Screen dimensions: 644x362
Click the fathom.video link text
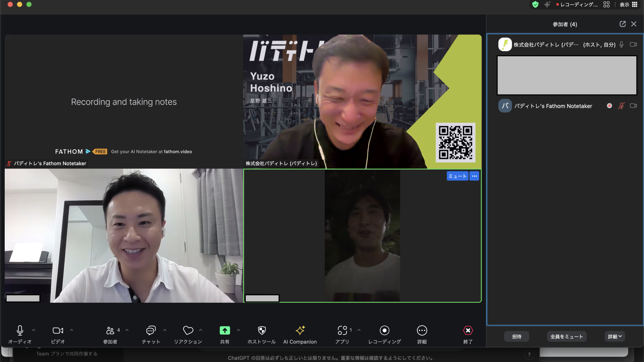(178, 152)
